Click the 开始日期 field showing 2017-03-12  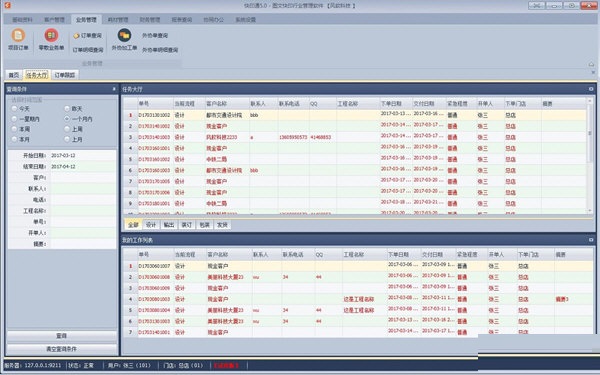click(83, 155)
